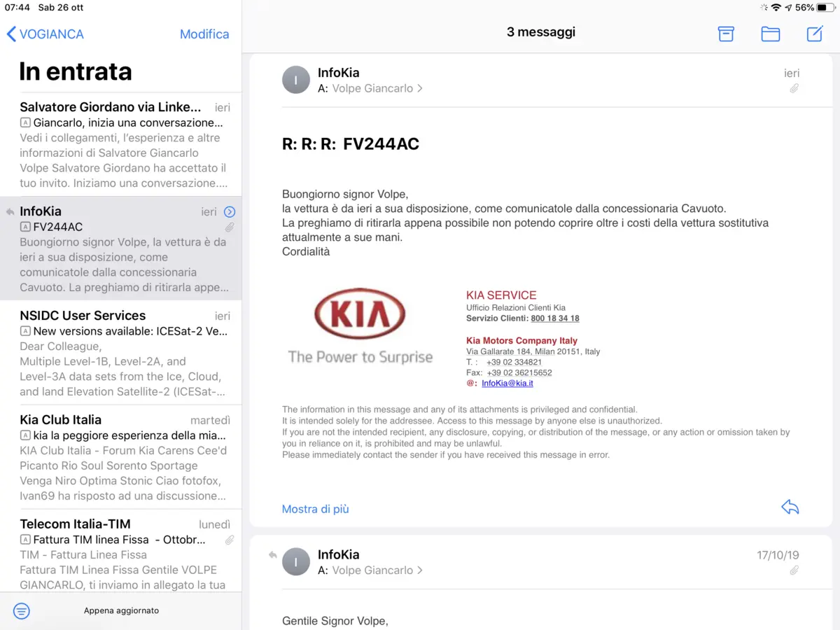Compose a new email with pencil icon
This screenshot has width=840, height=630.
(815, 34)
